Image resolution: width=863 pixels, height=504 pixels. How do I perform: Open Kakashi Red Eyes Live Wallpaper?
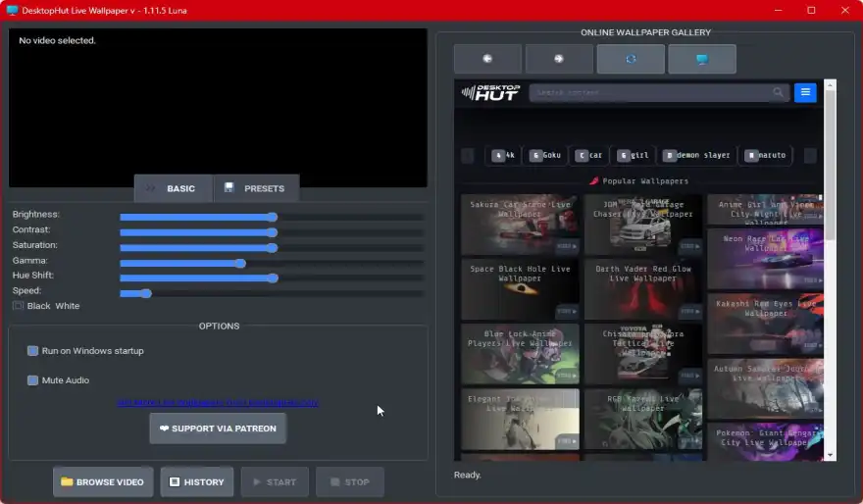766,324
